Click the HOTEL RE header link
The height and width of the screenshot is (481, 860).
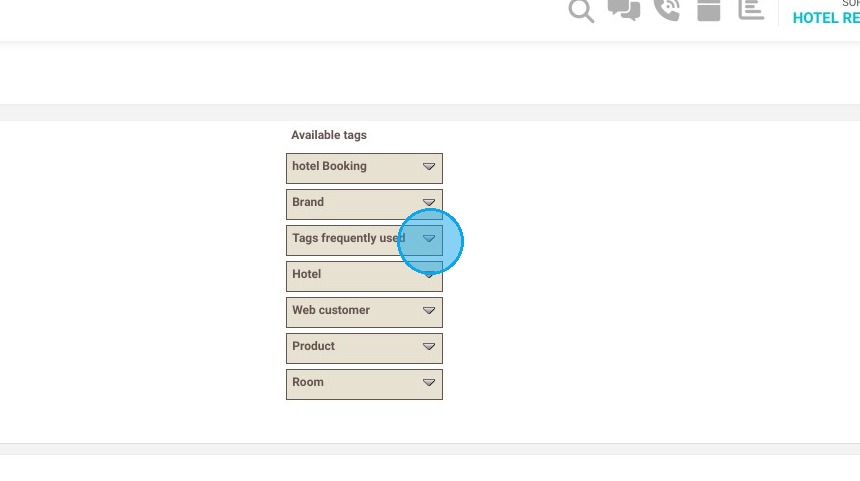826,18
